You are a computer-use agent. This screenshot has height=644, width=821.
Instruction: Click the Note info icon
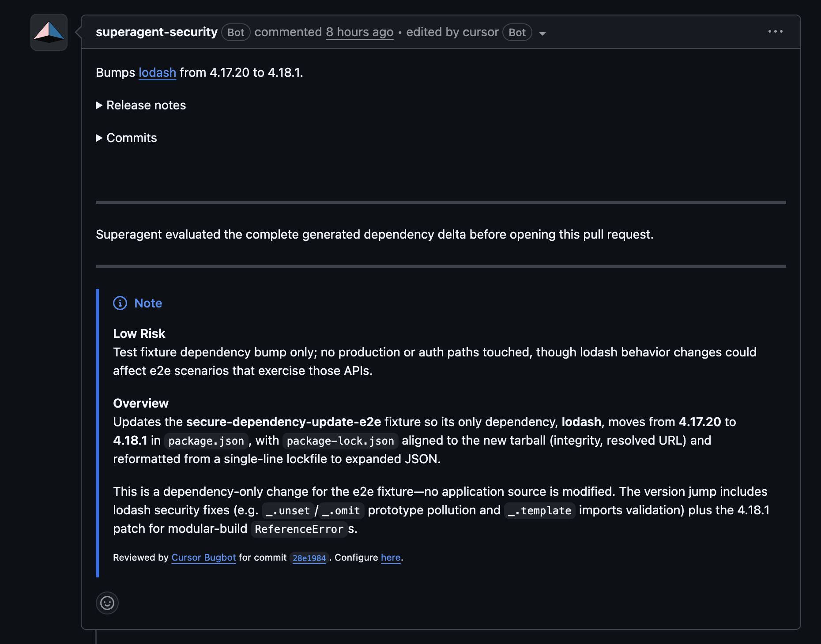coord(120,303)
